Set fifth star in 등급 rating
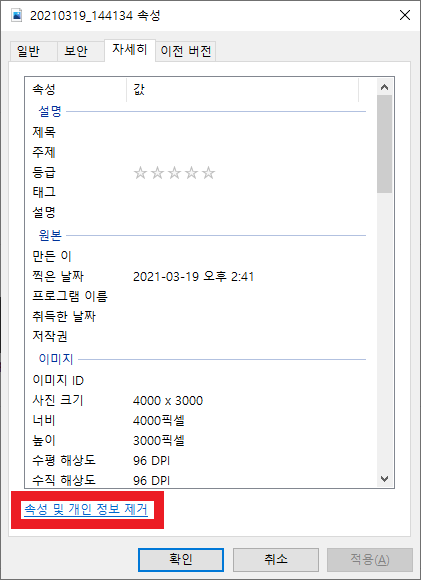This screenshot has width=421, height=580. pos(208,173)
